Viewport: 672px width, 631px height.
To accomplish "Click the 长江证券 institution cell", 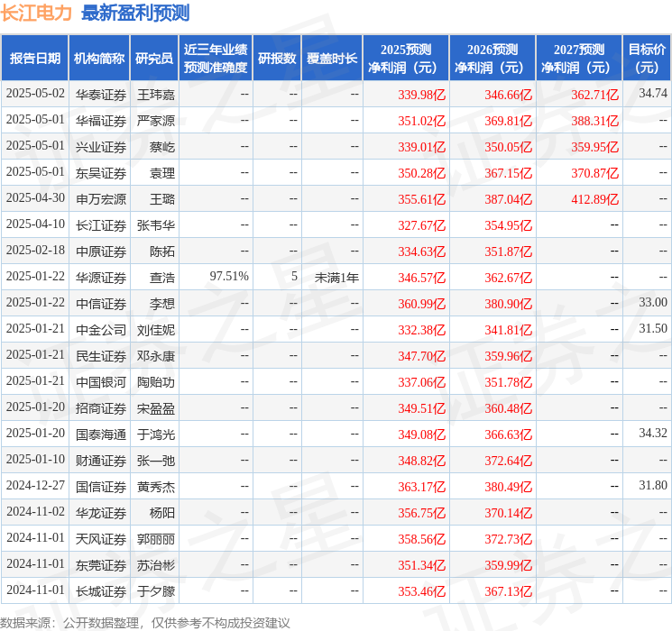I will [x=101, y=225].
